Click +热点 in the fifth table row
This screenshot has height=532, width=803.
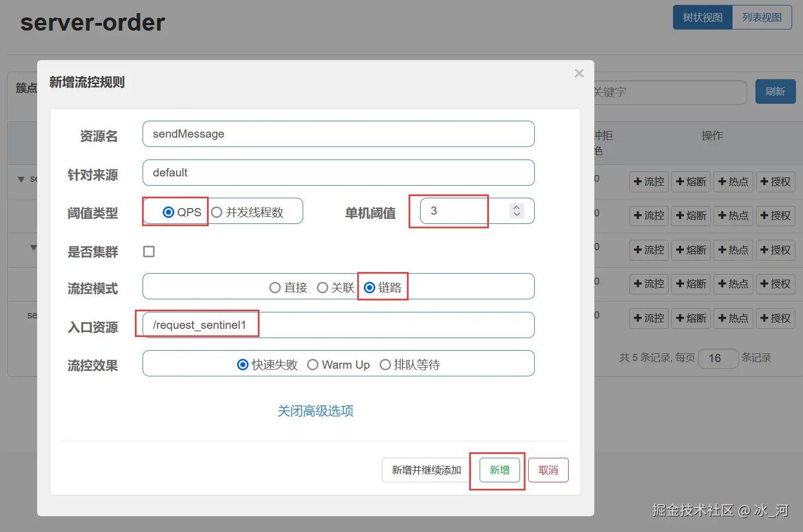733,318
